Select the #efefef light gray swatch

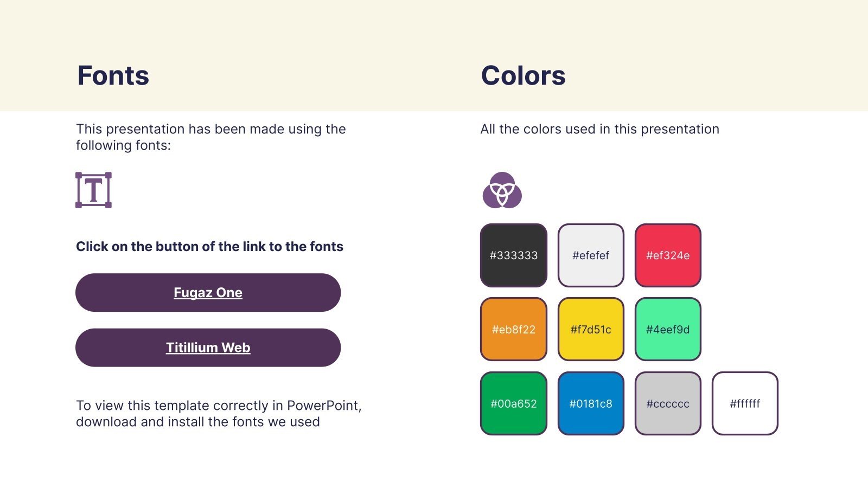click(591, 255)
